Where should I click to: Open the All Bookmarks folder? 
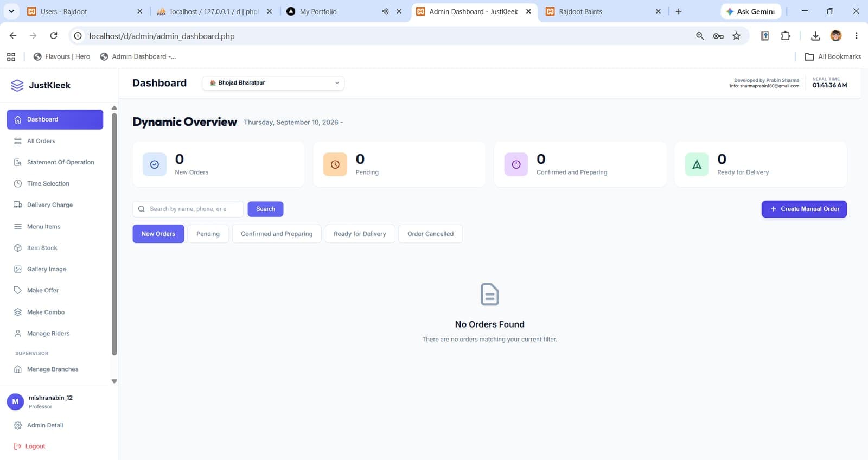(x=833, y=56)
